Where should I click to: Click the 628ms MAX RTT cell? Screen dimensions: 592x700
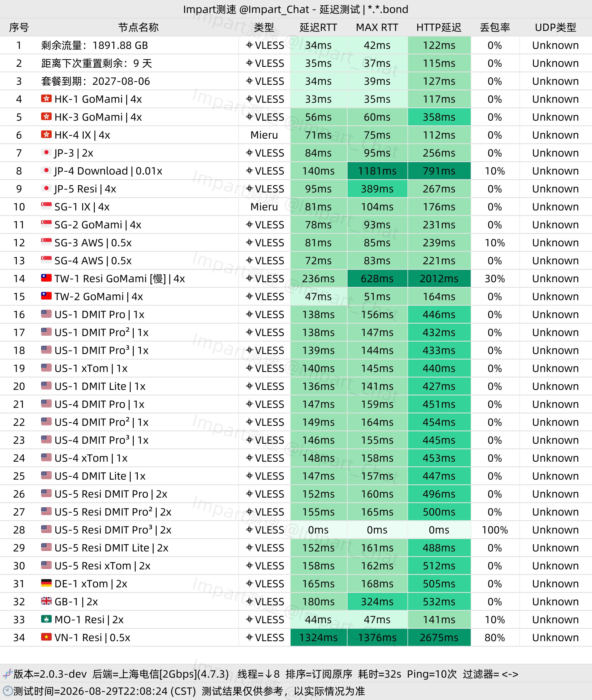(377, 278)
